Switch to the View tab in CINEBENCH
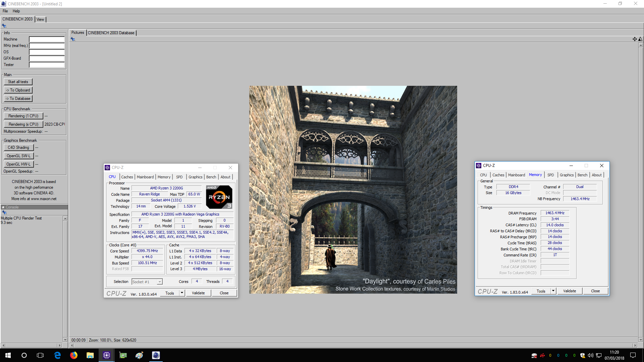This screenshot has width=644, height=362. coord(40,19)
